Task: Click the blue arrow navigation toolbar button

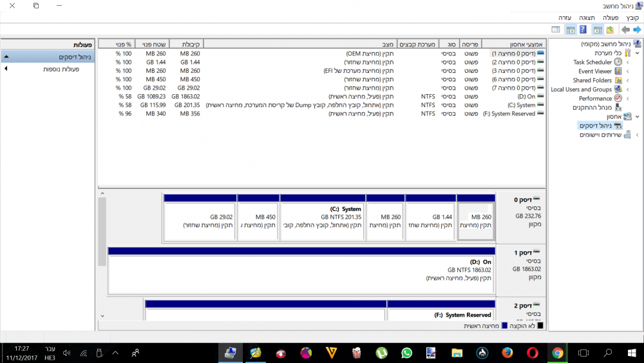Action: [637, 30]
